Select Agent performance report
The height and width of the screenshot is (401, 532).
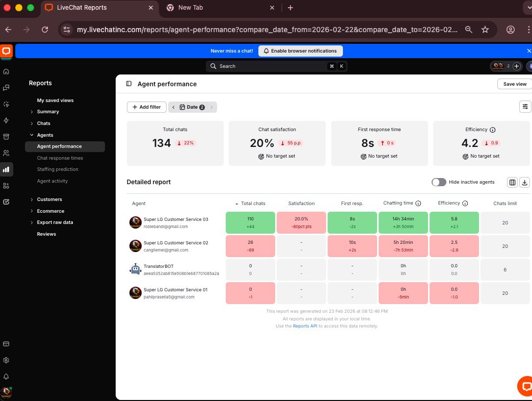[x=65, y=146]
